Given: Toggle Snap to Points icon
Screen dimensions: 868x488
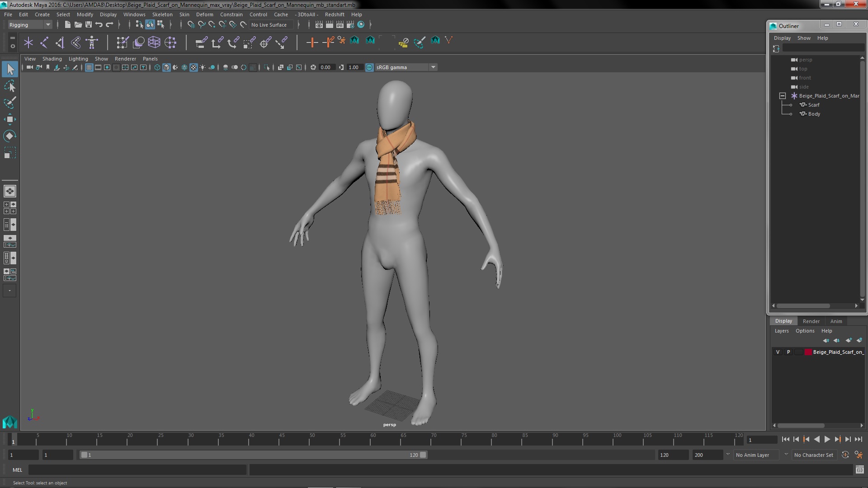Looking at the screenshot, I should 212,24.
